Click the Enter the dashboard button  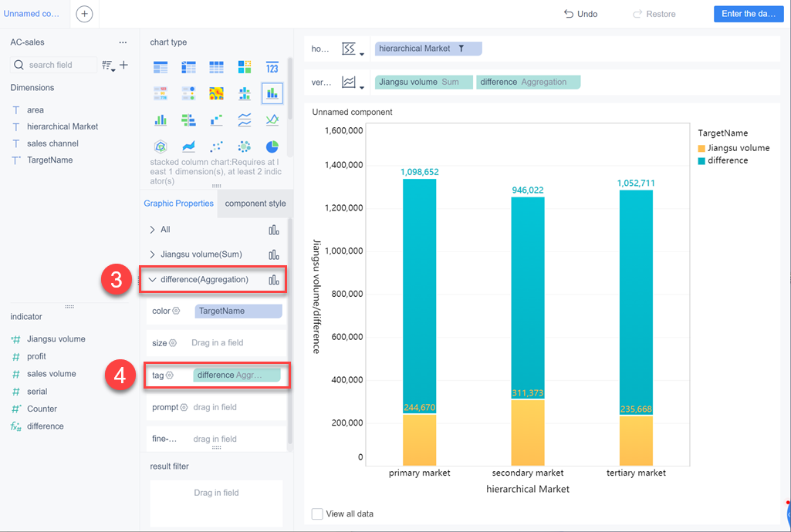749,14
